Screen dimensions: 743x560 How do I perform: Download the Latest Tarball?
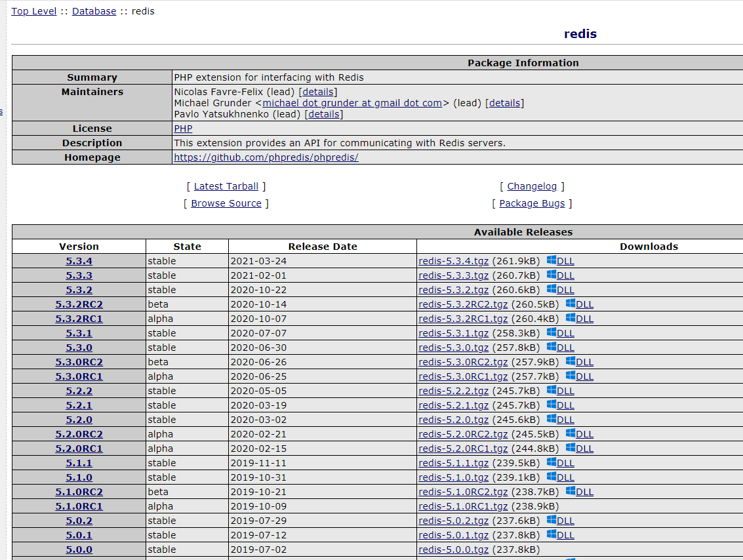pyautogui.click(x=226, y=186)
